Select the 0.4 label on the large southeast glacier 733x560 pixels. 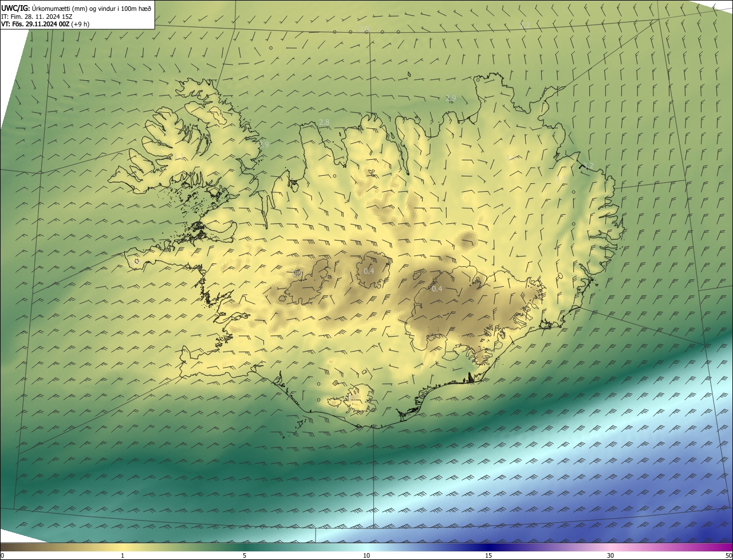(x=436, y=289)
